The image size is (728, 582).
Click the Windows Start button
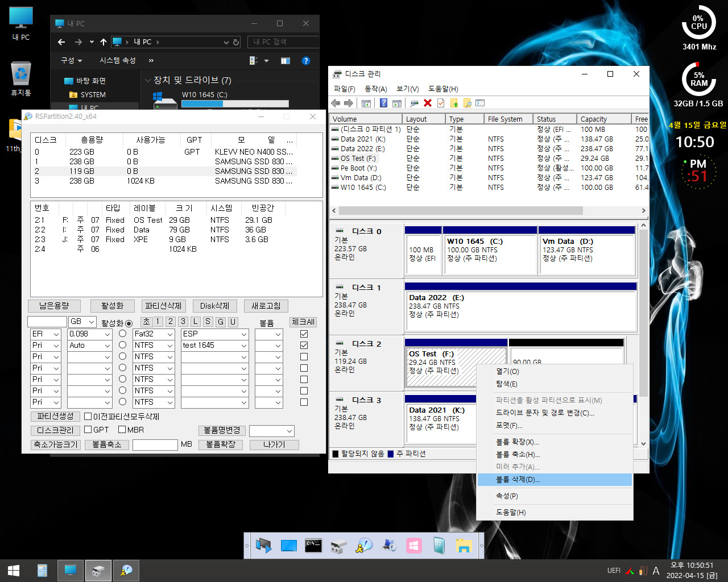[14, 571]
